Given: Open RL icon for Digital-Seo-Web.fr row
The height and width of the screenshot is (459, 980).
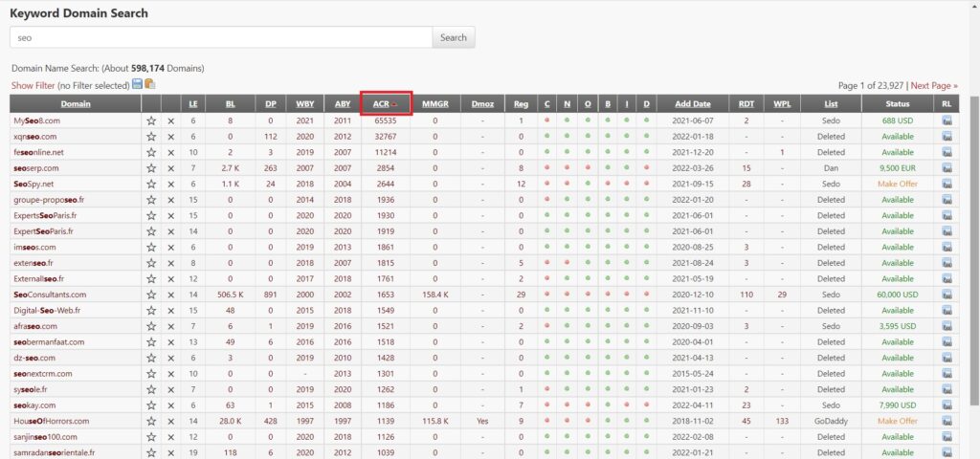Looking at the screenshot, I should (x=947, y=311).
